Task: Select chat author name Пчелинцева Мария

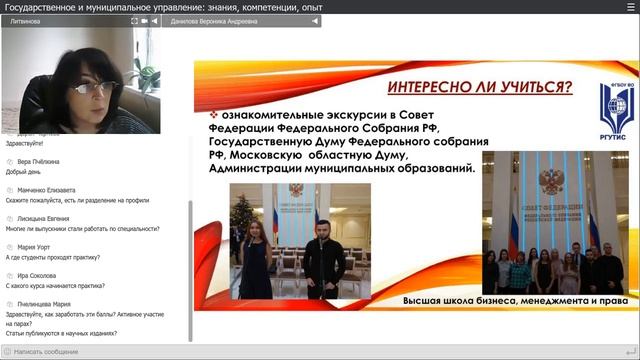Action: 44,305
